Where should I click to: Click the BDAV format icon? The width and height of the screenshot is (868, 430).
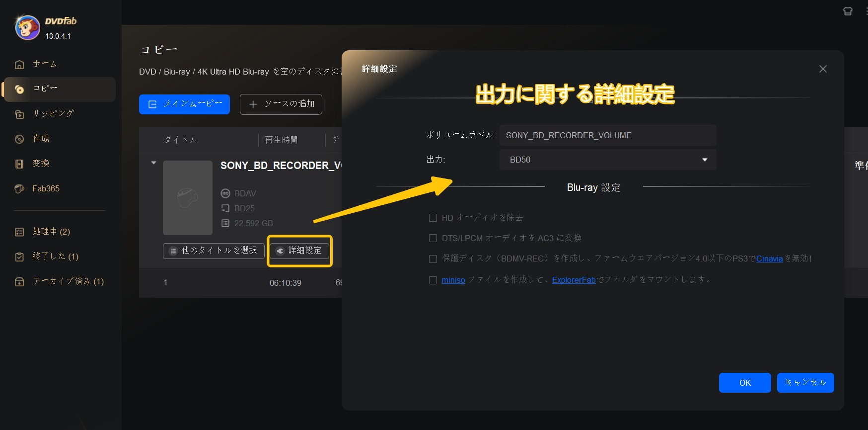225,193
